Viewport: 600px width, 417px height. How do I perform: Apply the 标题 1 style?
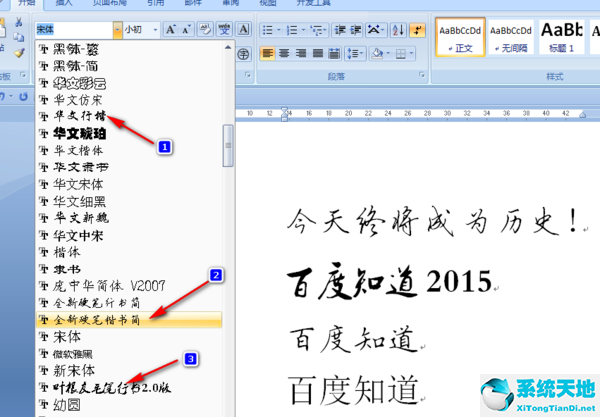coord(561,37)
